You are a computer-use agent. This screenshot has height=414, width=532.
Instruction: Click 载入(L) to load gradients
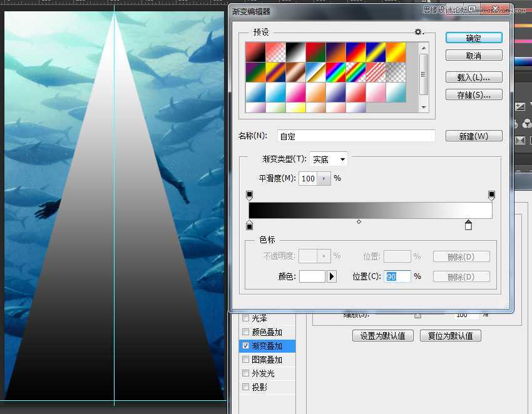[x=473, y=76]
